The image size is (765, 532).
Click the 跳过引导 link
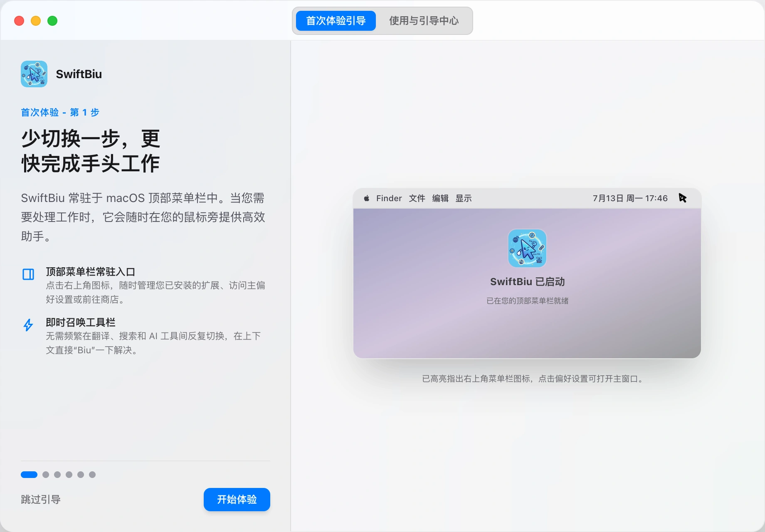point(41,500)
